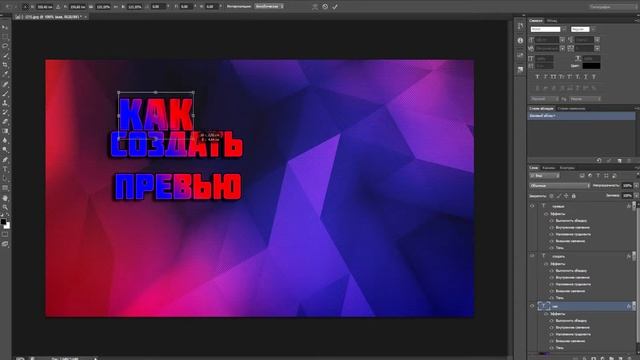Delete the paragraph style trash icon
The width and height of the screenshot is (640, 360).
tap(629, 161)
